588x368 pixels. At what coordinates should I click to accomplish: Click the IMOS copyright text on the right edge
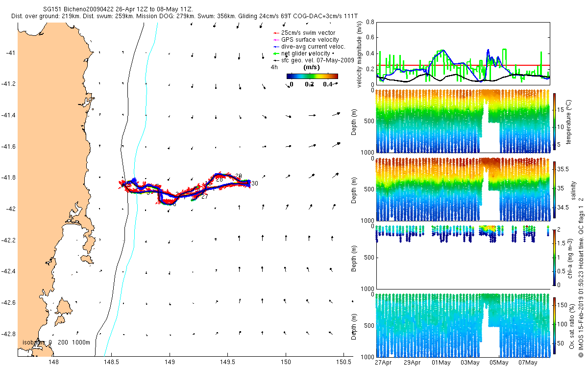point(581,277)
